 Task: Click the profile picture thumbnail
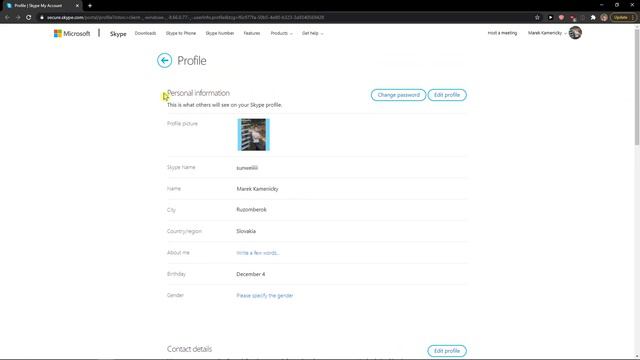pos(253,135)
